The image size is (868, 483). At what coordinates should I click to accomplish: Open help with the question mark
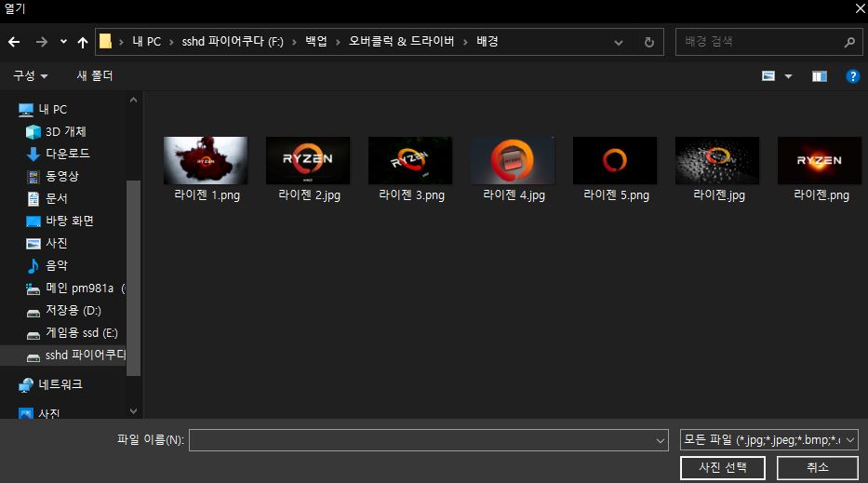pyautogui.click(x=852, y=76)
